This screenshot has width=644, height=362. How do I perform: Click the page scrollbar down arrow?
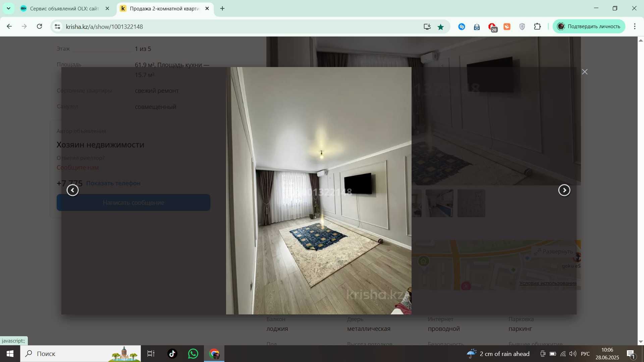[641, 342]
